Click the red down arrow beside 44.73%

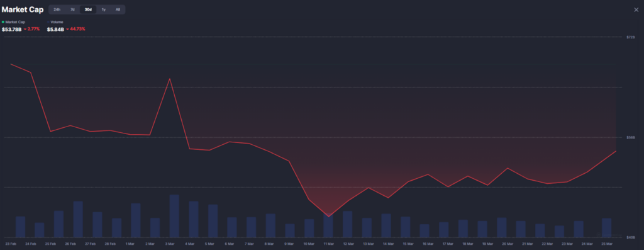(67, 29)
